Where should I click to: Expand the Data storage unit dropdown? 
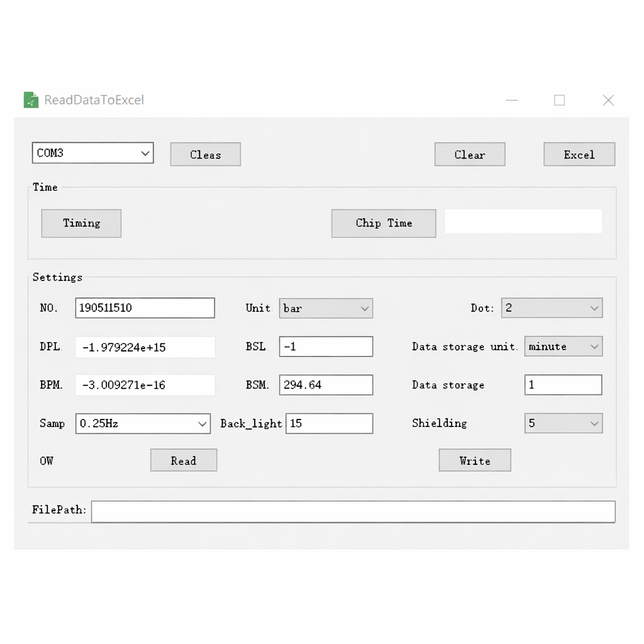point(563,347)
